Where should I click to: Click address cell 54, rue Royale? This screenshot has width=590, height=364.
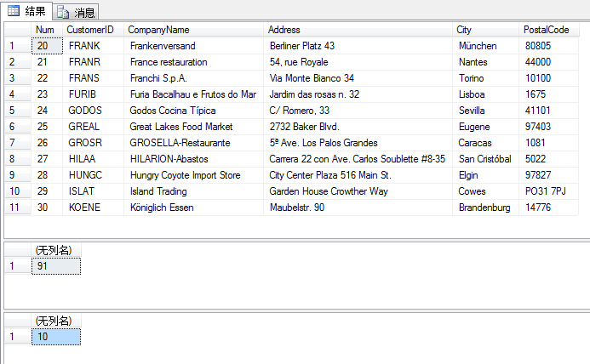[x=358, y=62]
